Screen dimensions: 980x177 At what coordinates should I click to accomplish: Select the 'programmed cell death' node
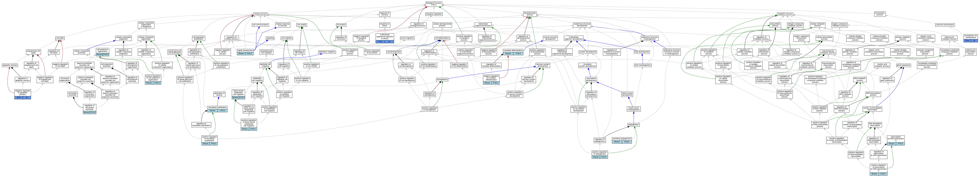pos(34,52)
